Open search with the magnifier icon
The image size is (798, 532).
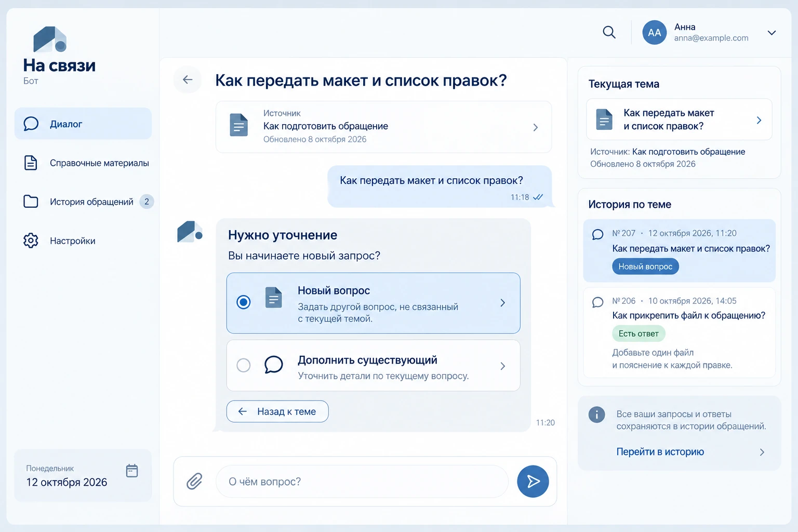point(609,33)
